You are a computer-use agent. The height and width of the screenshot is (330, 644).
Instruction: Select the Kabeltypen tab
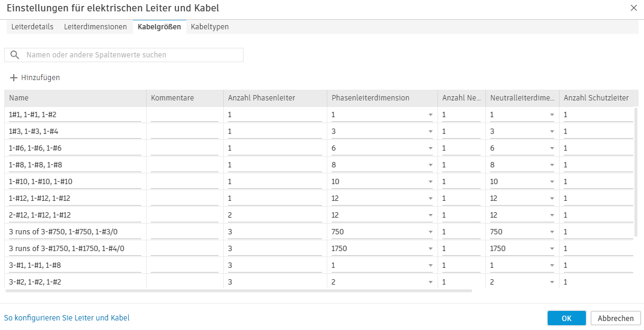tap(209, 27)
